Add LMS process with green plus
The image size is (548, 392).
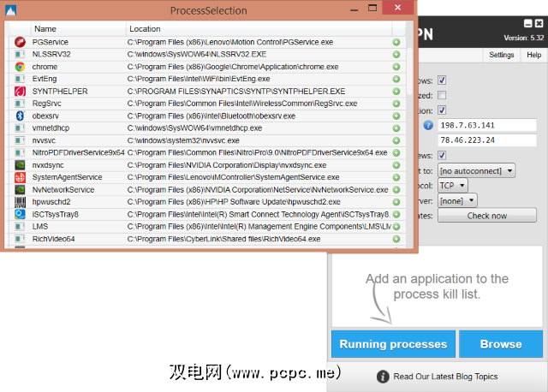coord(396,227)
